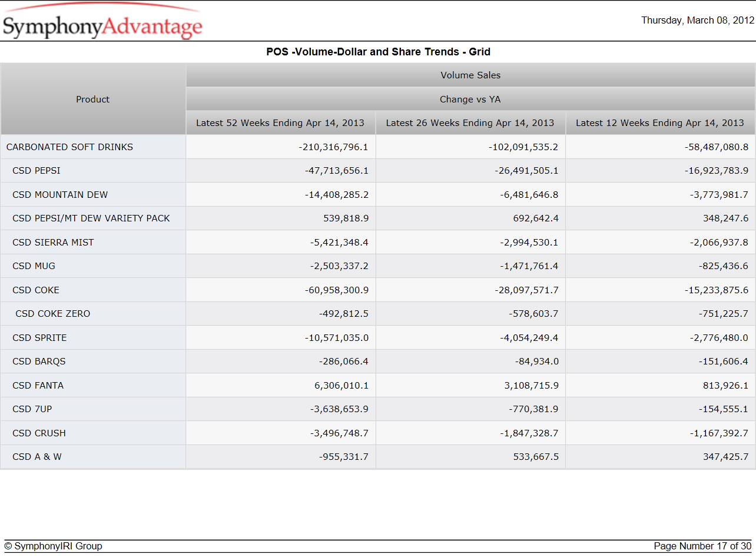Viewport: 756px width, 557px height.
Task: Click the CSD MOUNTAIN DEW row label
Action: [60, 195]
